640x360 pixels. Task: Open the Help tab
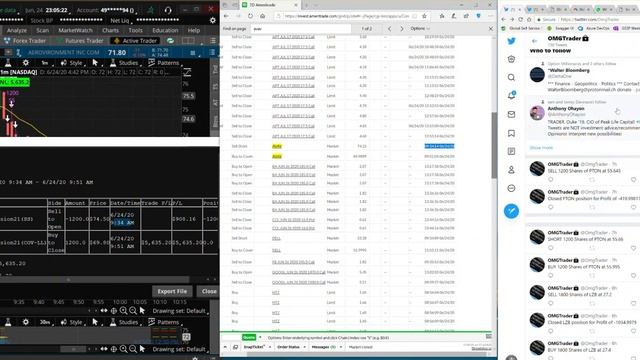pyautogui.click(x=193, y=30)
